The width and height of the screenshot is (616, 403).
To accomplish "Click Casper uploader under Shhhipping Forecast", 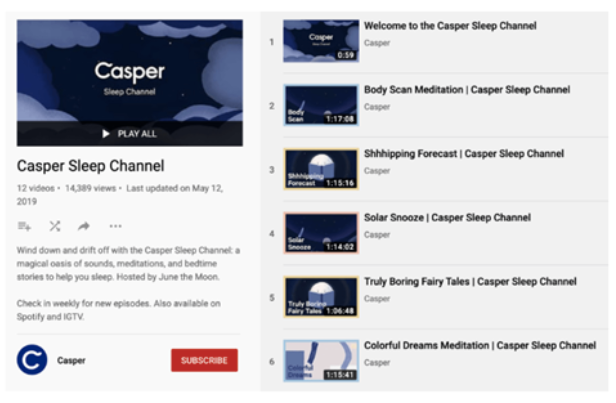I will pyautogui.click(x=377, y=171).
